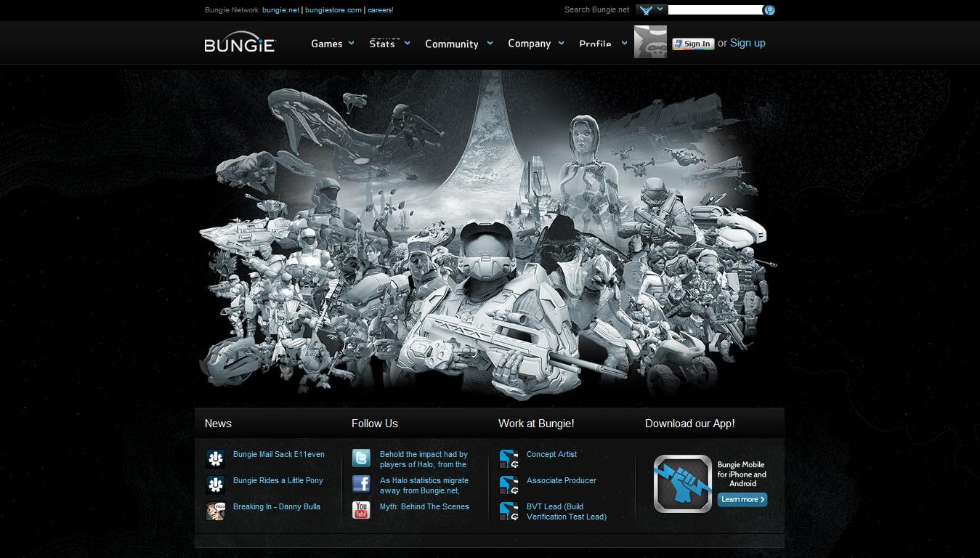
Task: Click the Concept Artist job icon
Action: [509, 458]
